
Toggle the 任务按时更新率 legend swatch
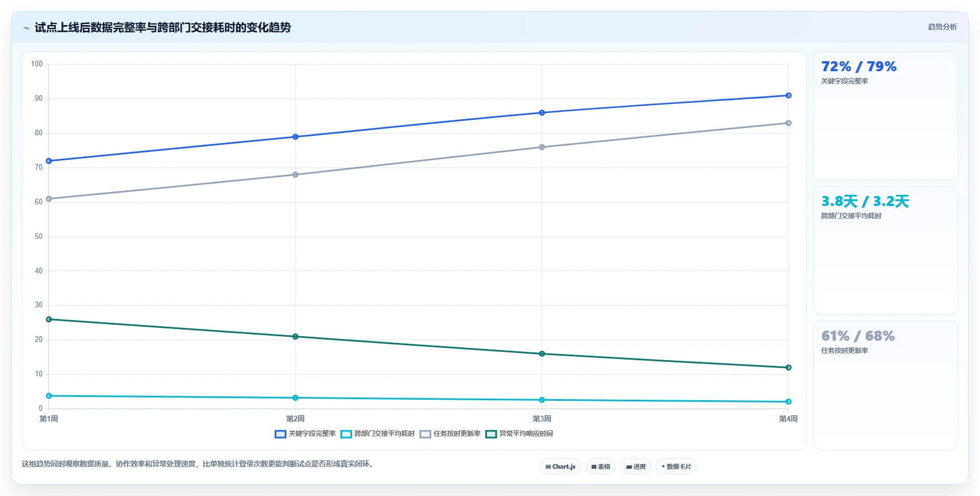point(425,434)
